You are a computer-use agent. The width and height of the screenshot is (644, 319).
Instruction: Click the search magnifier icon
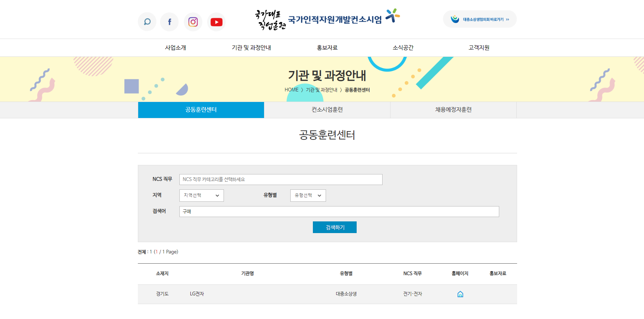147,22
